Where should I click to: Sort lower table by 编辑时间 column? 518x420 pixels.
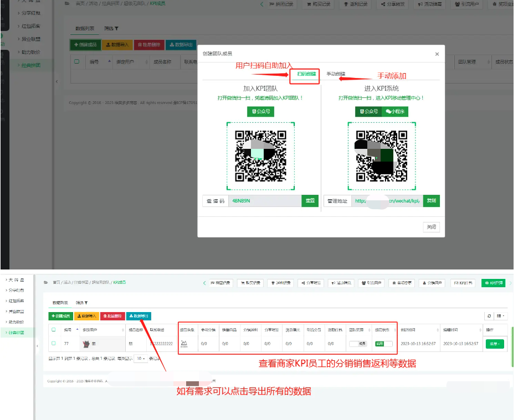click(x=462, y=330)
